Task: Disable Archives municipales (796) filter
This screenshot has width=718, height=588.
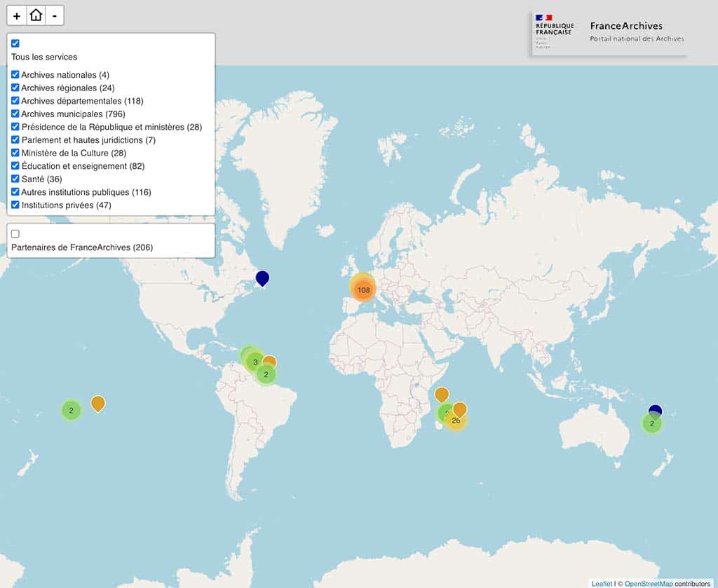Action: pyautogui.click(x=15, y=114)
